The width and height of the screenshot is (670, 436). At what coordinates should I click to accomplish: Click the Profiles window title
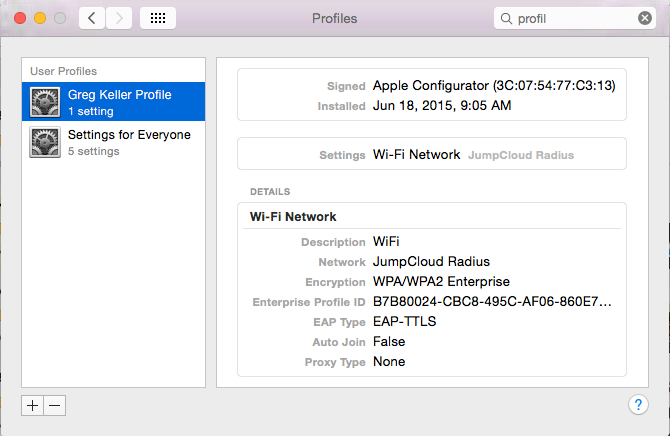pos(335,18)
